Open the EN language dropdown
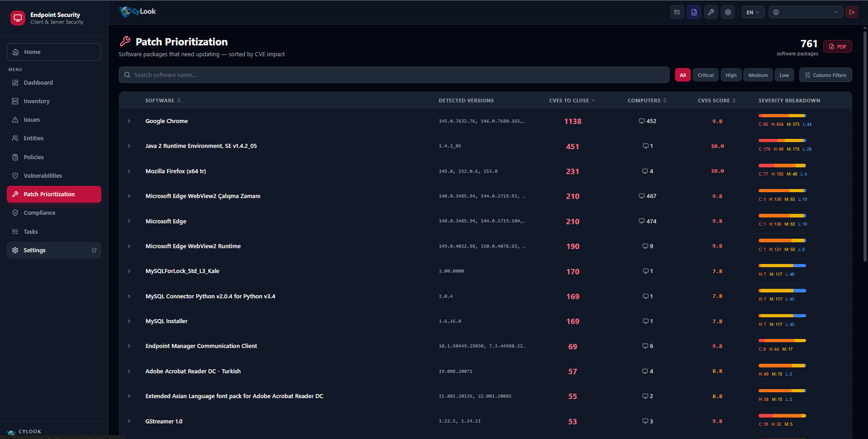Viewport: 868px width, 439px height. point(753,12)
